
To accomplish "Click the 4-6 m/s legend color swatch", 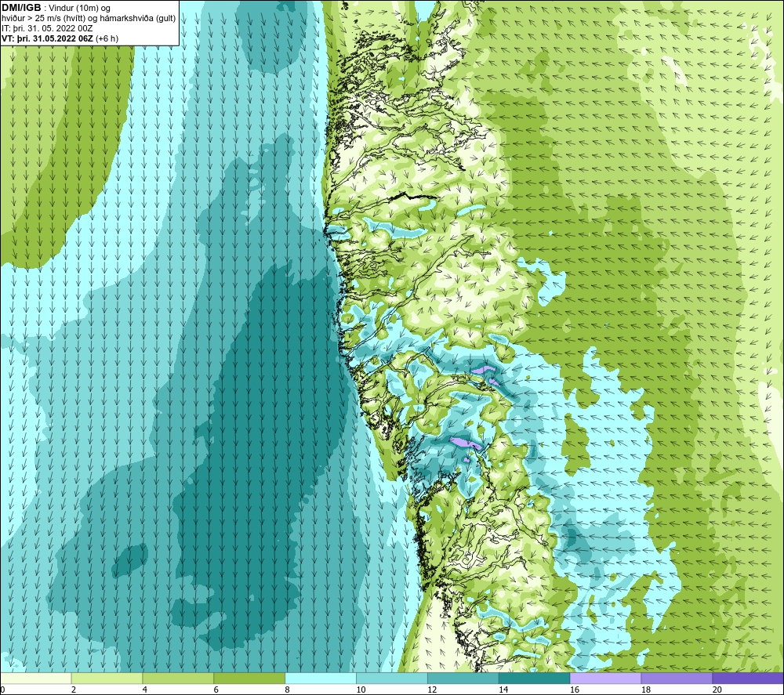I will [x=178, y=678].
